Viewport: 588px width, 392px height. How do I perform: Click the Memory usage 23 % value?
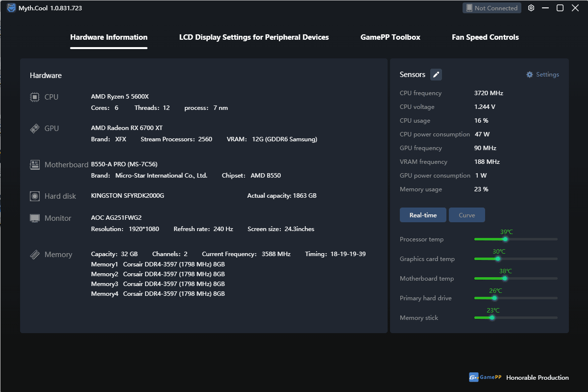[x=481, y=189]
